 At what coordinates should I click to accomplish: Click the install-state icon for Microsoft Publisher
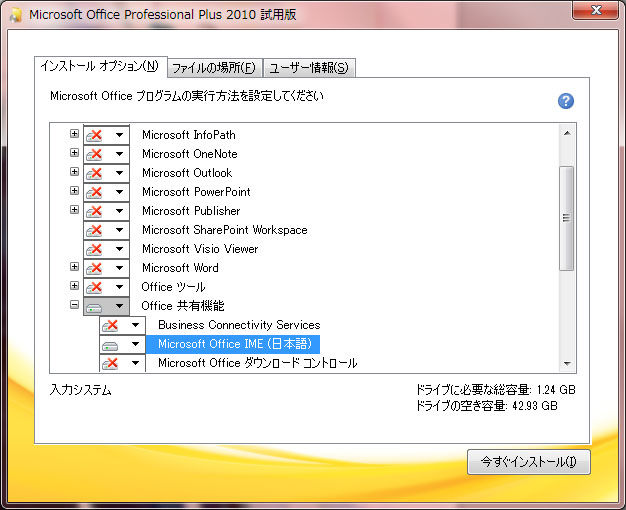[x=94, y=211]
